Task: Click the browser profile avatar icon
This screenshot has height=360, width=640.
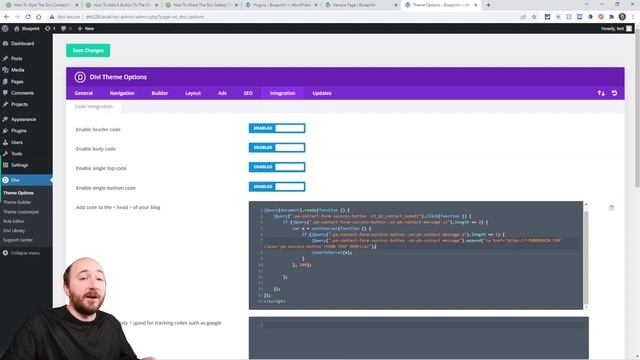Action: pyautogui.click(x=622, y=17)
